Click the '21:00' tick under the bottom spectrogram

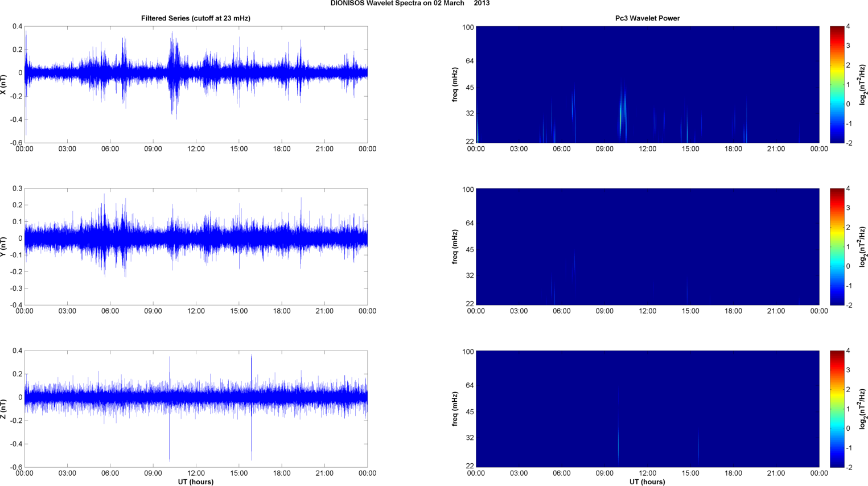click(x=776, y=473)
